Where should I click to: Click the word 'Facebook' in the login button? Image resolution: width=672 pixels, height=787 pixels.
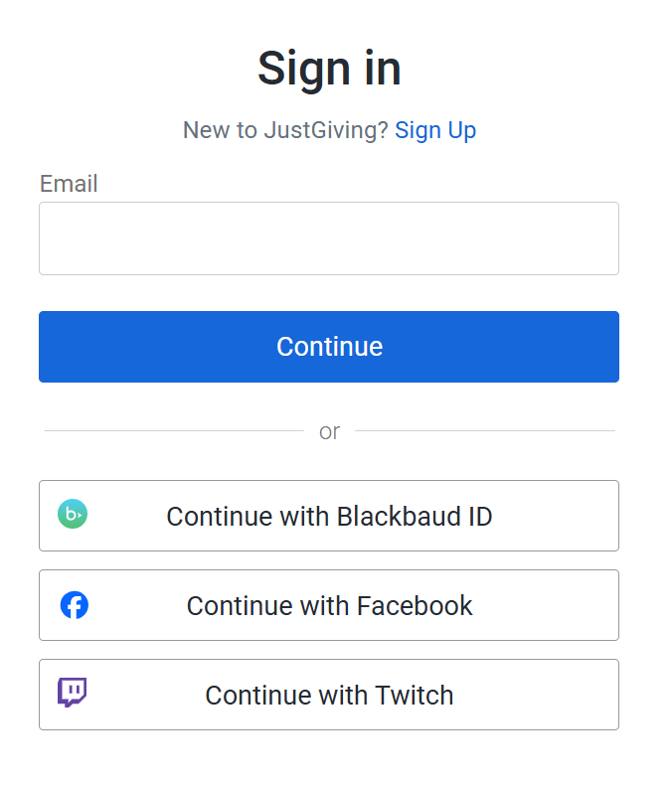415,605
